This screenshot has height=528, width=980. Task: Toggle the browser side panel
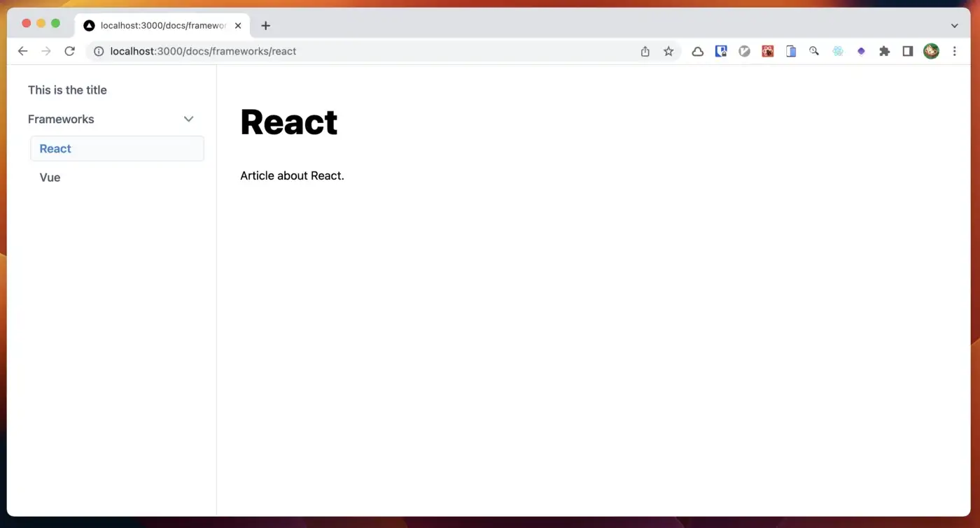point(908,51)
